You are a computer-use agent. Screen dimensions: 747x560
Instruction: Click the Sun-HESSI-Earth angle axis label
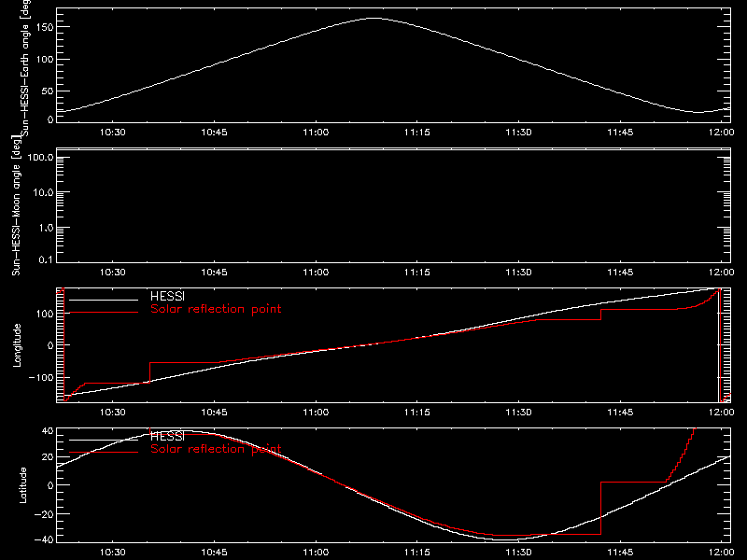(x=25, y=67)
